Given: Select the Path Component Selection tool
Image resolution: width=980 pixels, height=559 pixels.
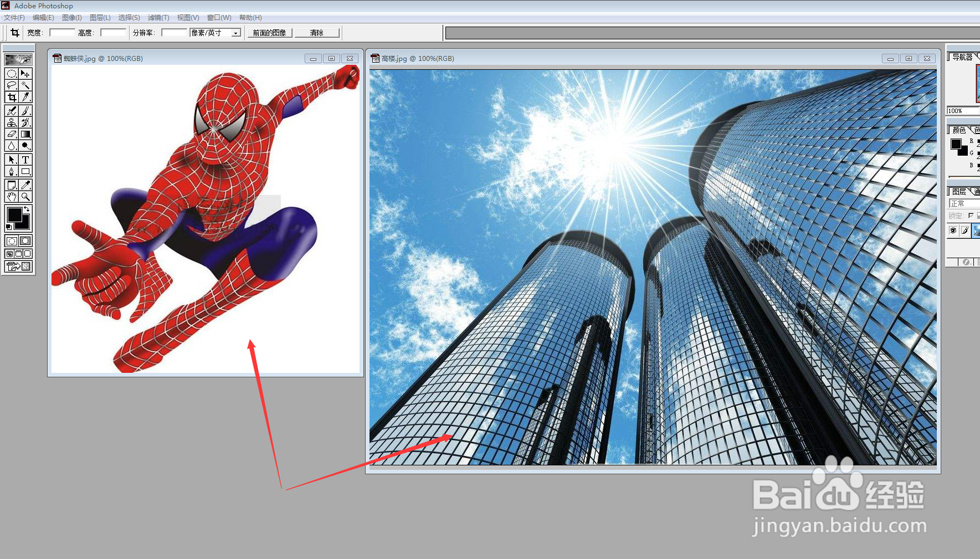Looking at the screenshot, I should coord(12,160).
